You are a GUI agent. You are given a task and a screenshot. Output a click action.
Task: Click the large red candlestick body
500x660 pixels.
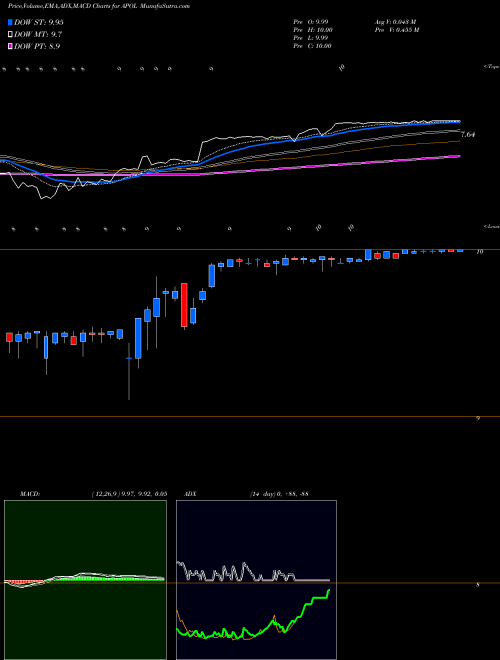click(184, 305)
